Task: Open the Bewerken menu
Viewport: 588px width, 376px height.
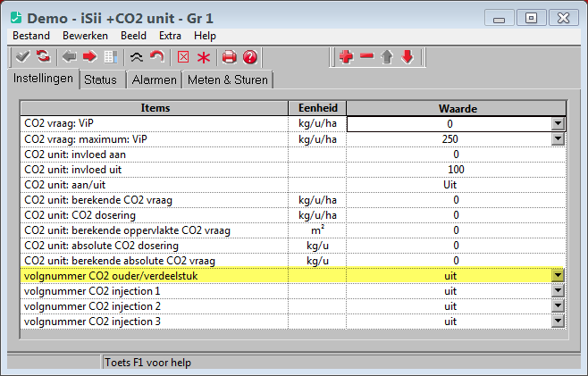Action: [85, 36]
